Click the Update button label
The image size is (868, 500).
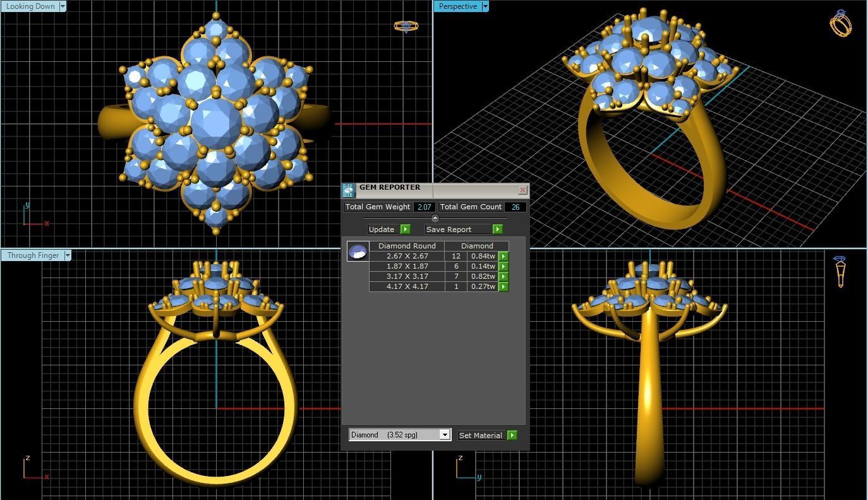pyautogui.click(x=382, y=229)
